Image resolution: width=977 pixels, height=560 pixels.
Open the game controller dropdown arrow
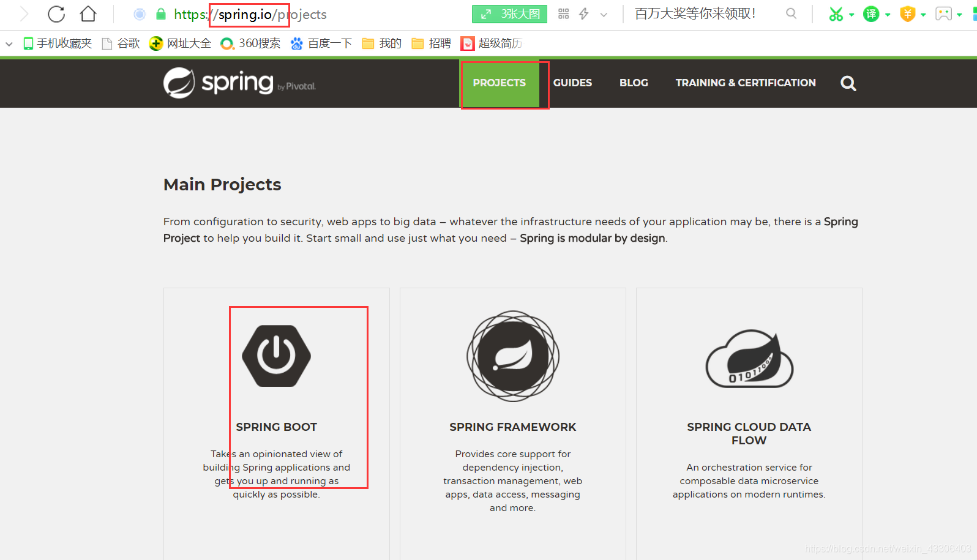point(959,15)
